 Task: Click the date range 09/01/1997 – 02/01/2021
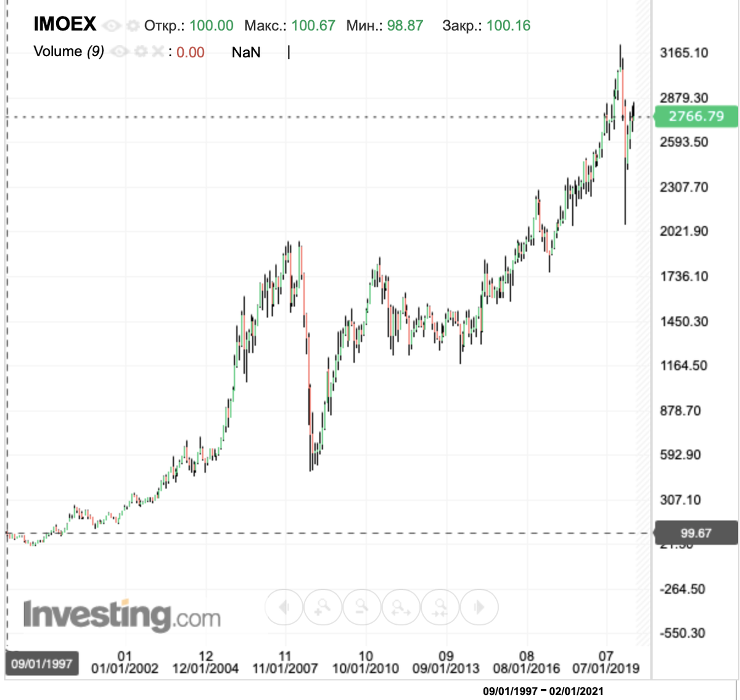pyautogui.click(x=543, y=691)
